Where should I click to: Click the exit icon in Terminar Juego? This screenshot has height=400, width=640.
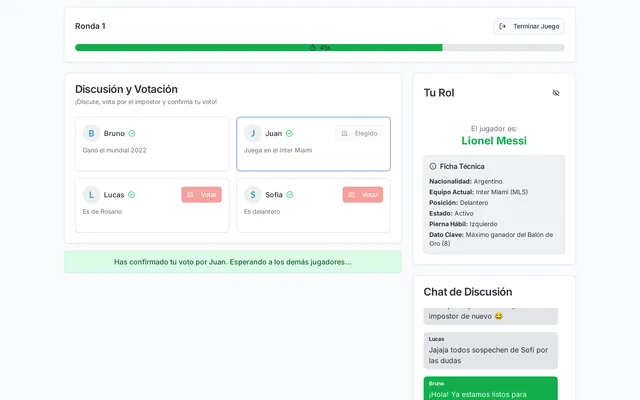[502, 26]
